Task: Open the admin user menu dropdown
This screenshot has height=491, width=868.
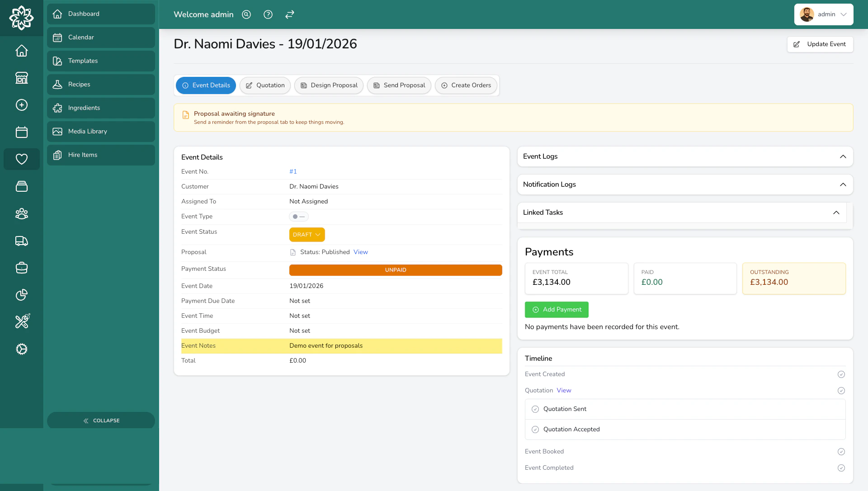Action: [824, 14]
